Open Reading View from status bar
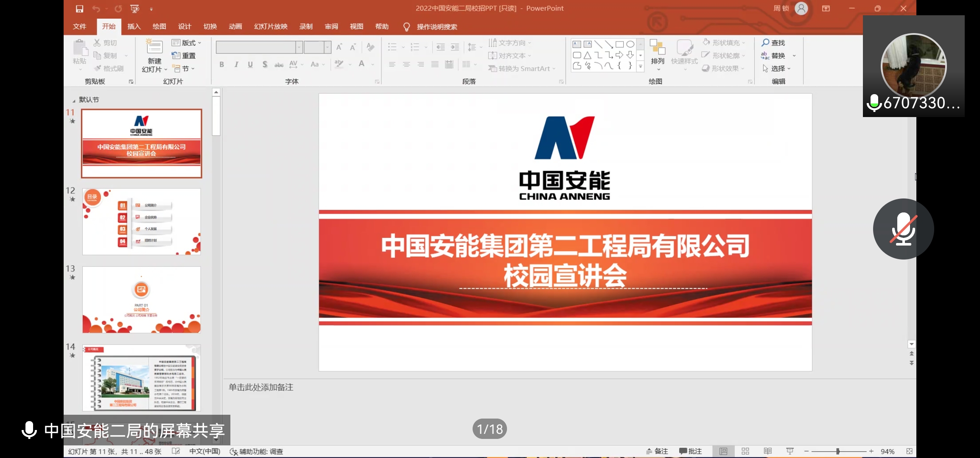This screenshot has height=458, width=980. (767, 451)
